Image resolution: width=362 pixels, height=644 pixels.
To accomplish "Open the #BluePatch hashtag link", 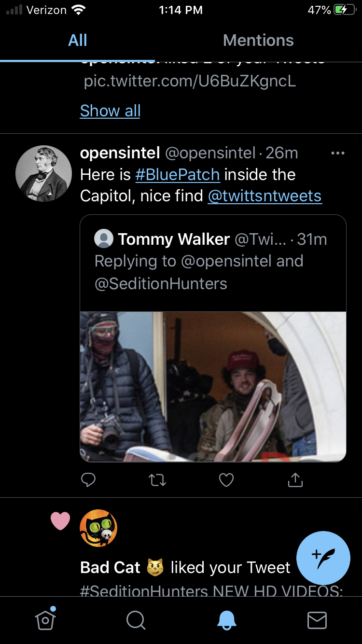I will pyautogui.click(x=178, y=175).
